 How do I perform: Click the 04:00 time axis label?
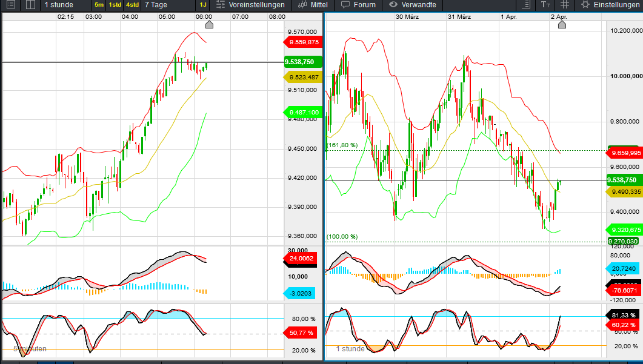[130, 17]
